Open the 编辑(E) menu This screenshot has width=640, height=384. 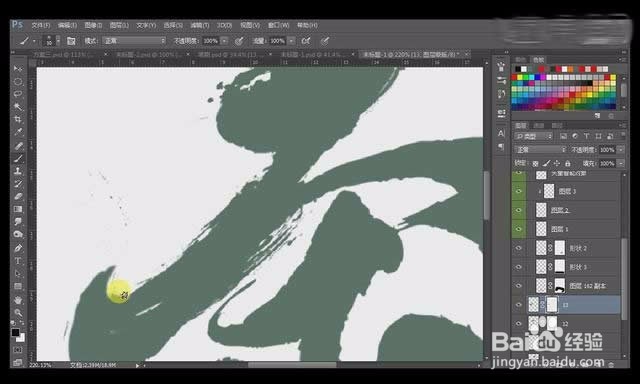(x=67, y=25)
